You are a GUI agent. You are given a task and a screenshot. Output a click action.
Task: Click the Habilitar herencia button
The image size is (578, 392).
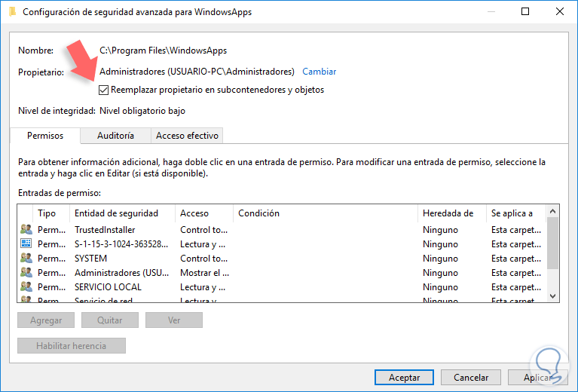click(71, 346)
